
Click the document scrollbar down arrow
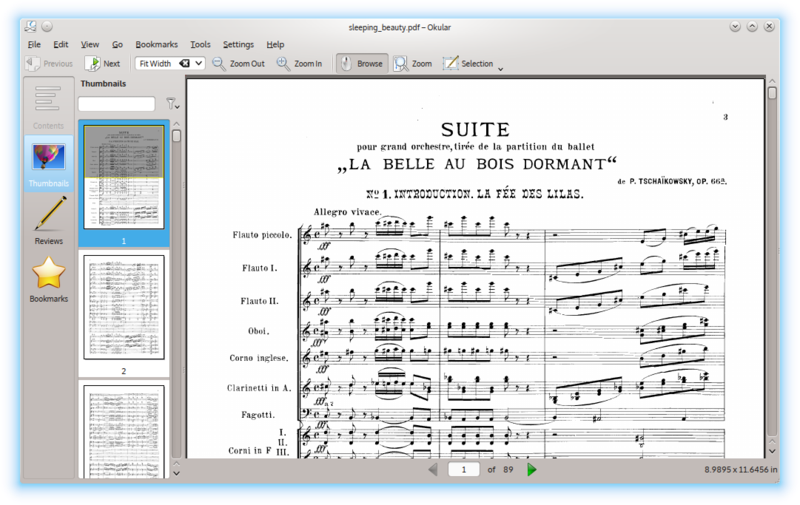[772, 451]
